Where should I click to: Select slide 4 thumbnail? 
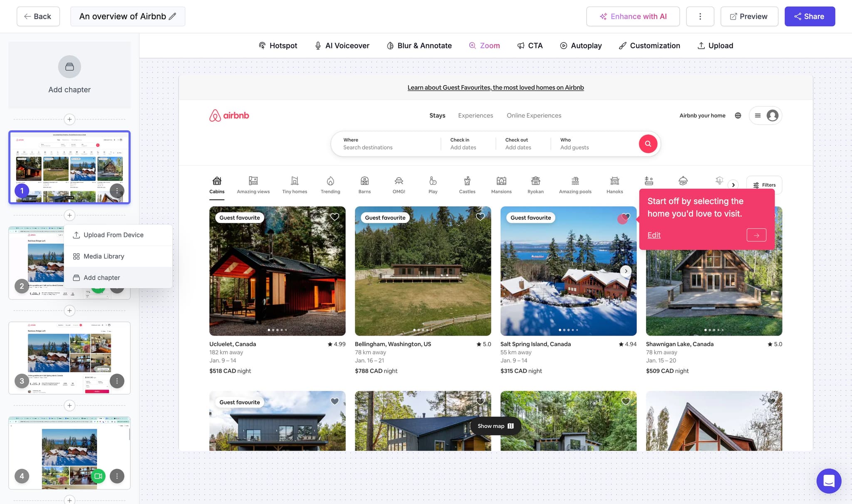point(69,452)
